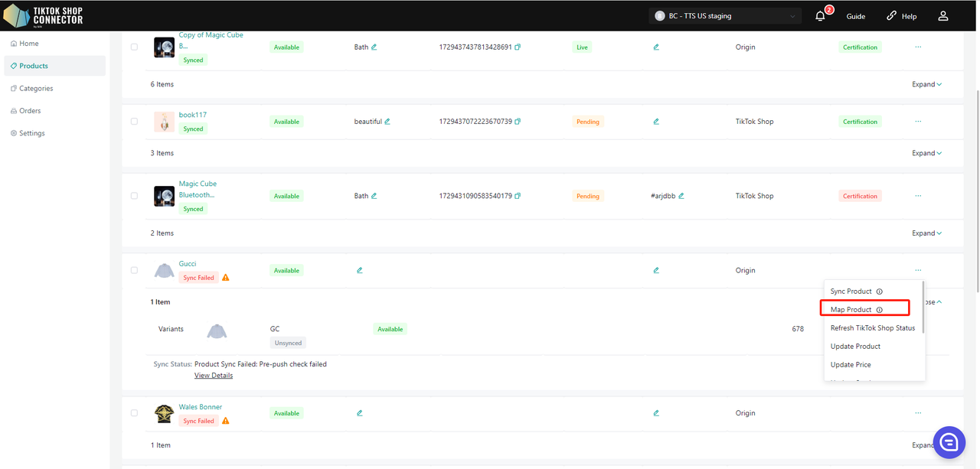Image resolution: width=980 pixels, height=469 pixels.
Task: Edit the Bath category for Copy of Magic Cube
Action: click(x=374, y=47)
